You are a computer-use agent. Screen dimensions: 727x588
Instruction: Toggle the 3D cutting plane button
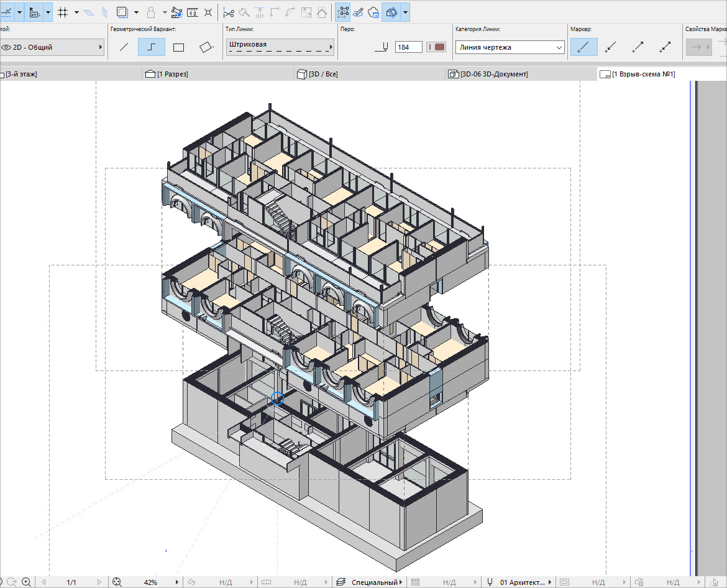[x=391, y=12]
